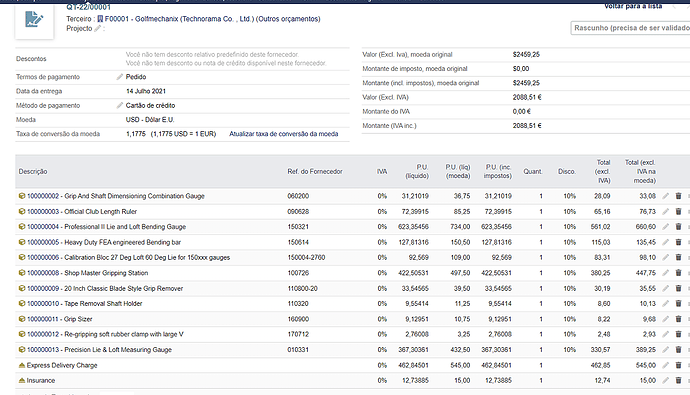The height and width of the screenshot is (395, 690).
Task: Delete line Precision Lie & Loft Measuring Gauge
Action: pos(678,350)
